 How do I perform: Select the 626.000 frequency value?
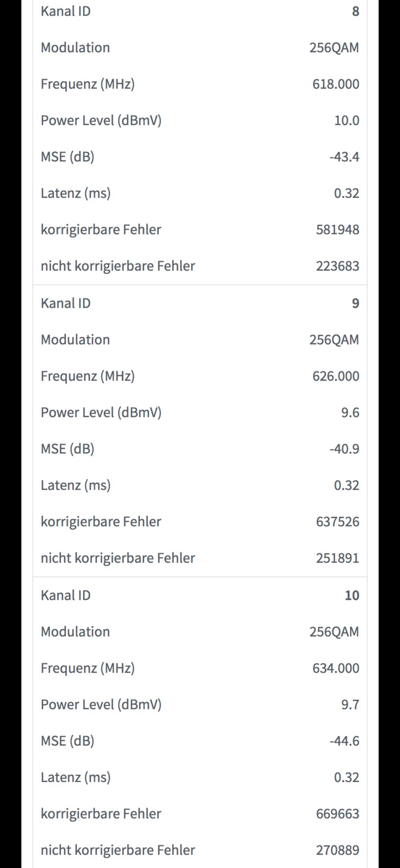click(336, 376)
